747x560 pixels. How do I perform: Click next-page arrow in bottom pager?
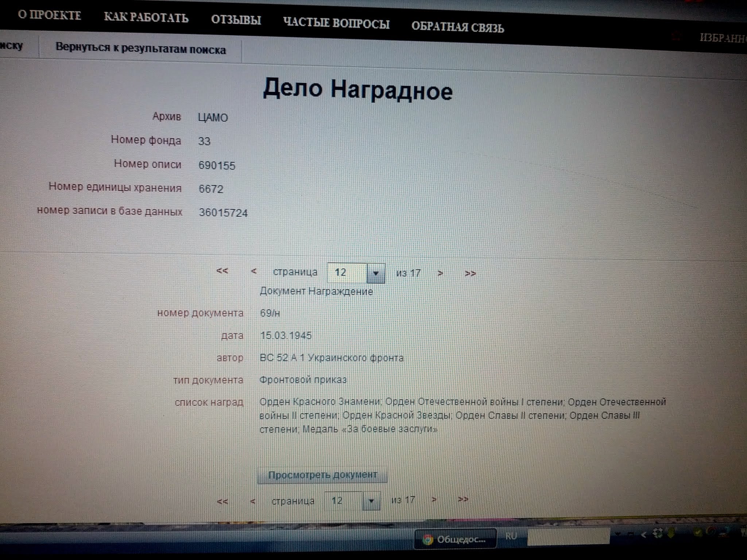434,499
